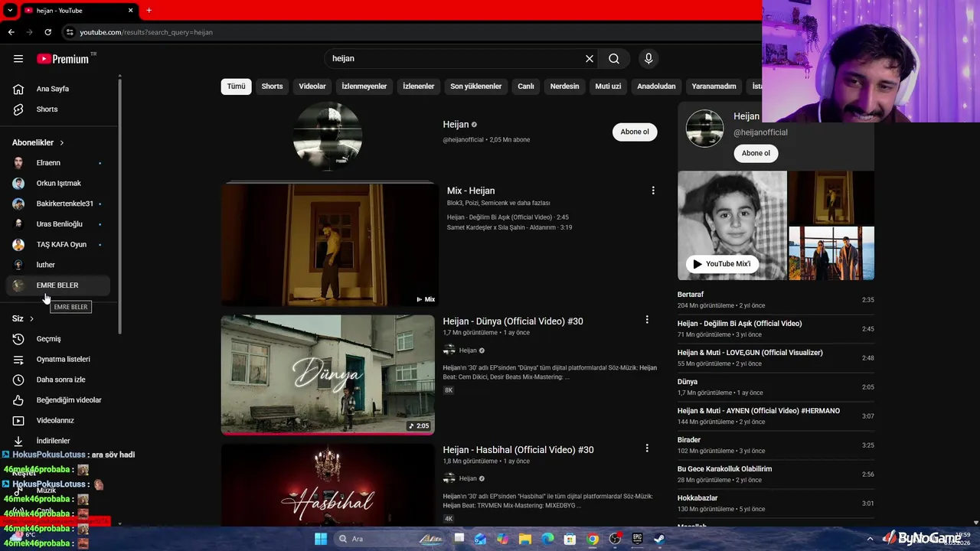This screenshot has width=980, height=551.
Task: Expand the Siz section chevron
Action: [31, 318]
